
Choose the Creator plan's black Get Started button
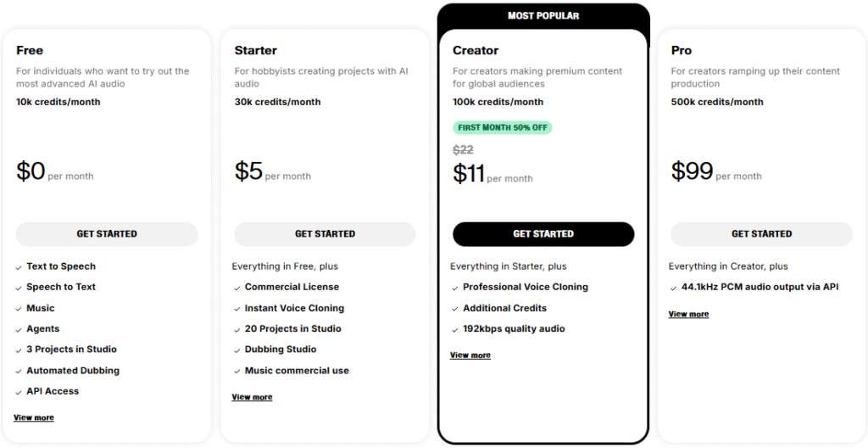(543, 234)
